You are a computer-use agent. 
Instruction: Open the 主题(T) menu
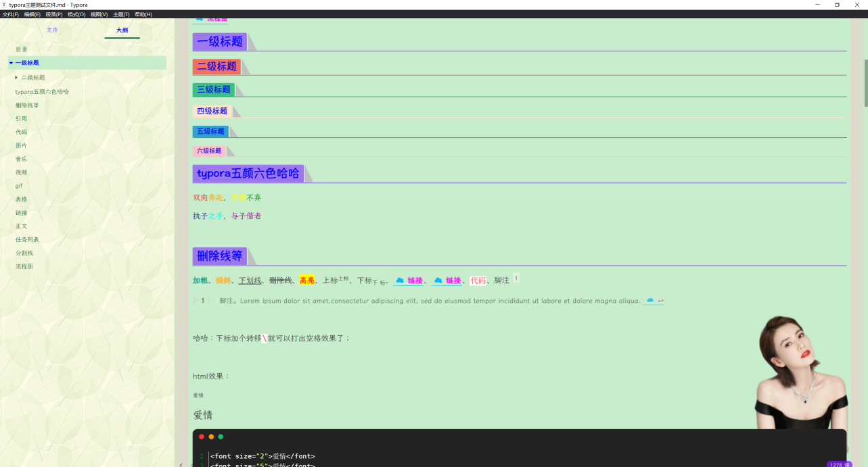pos(121,14)
